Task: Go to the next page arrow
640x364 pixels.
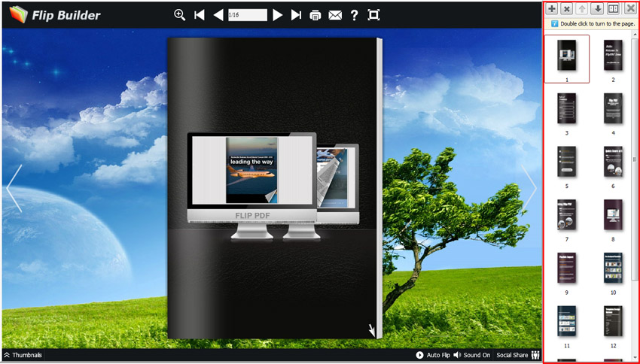Action: coord(278,15)
